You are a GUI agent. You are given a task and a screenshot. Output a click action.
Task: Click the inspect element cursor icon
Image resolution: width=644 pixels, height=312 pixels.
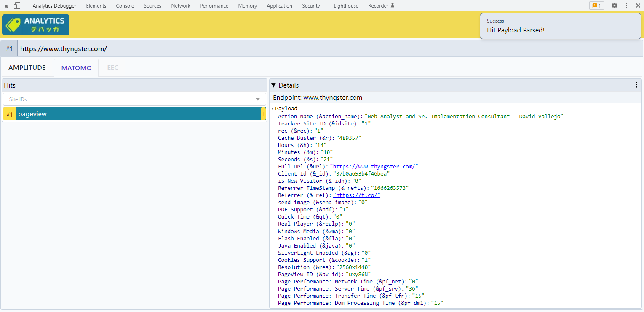pyautogui.click(x=6, y=5)
